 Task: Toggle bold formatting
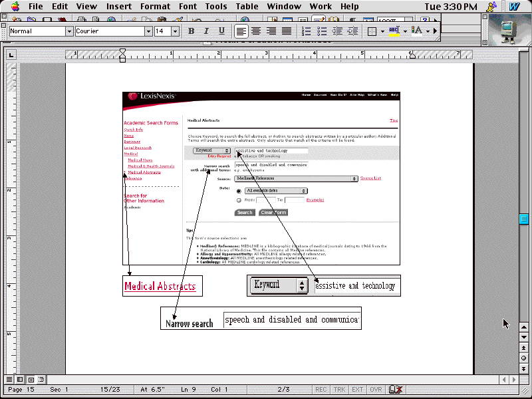(x=191, y=31)
